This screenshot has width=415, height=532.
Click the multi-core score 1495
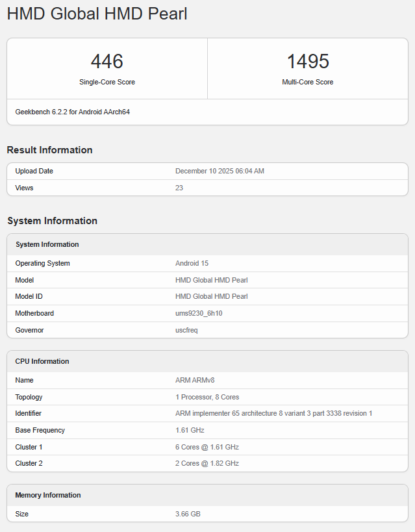308,61
